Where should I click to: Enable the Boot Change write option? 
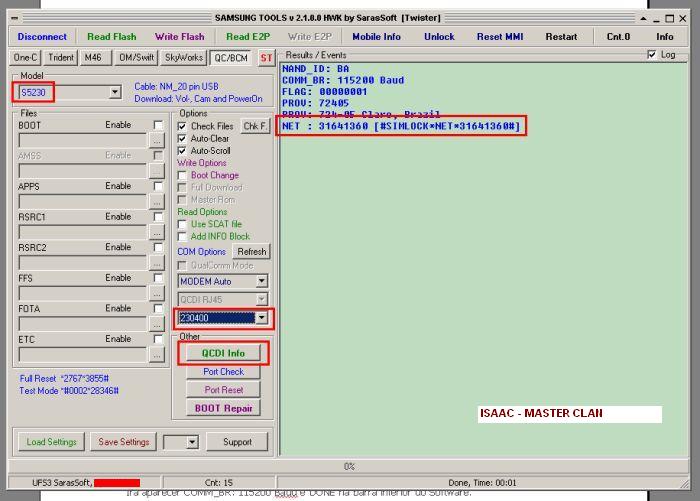182,175
